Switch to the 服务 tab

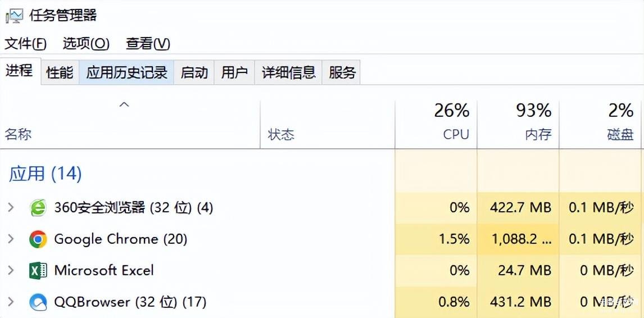tap(341, 72)
